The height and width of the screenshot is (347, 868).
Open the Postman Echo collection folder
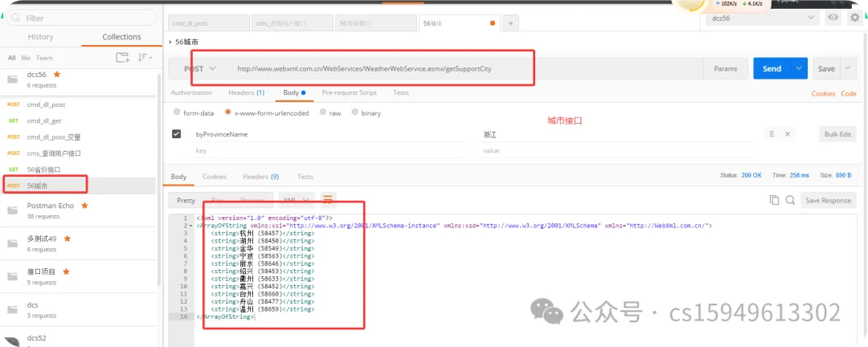click(x=11, y=210)
